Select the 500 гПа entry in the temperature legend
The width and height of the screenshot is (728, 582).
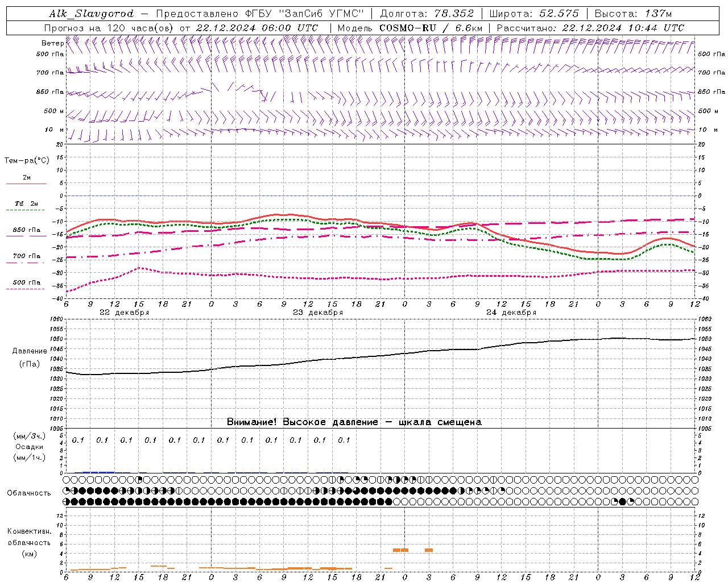point(27,282)
